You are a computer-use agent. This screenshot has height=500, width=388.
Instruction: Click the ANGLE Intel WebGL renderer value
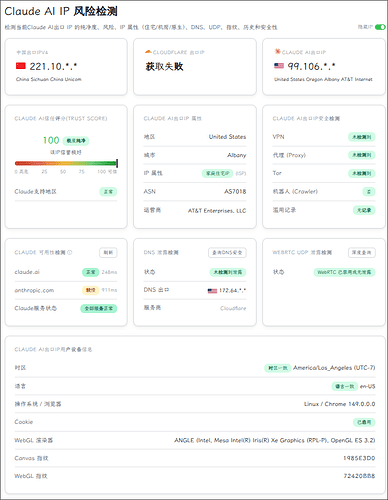tap(275, 440)
